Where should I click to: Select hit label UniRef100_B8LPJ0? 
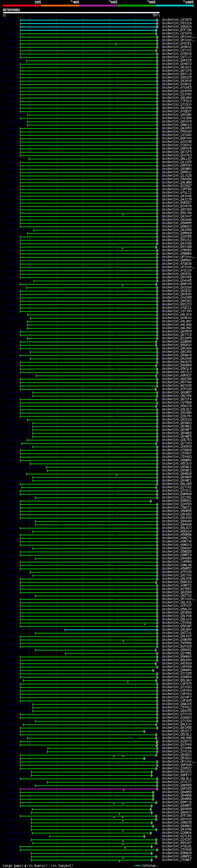pyautogui.click(x=177, y=724)
